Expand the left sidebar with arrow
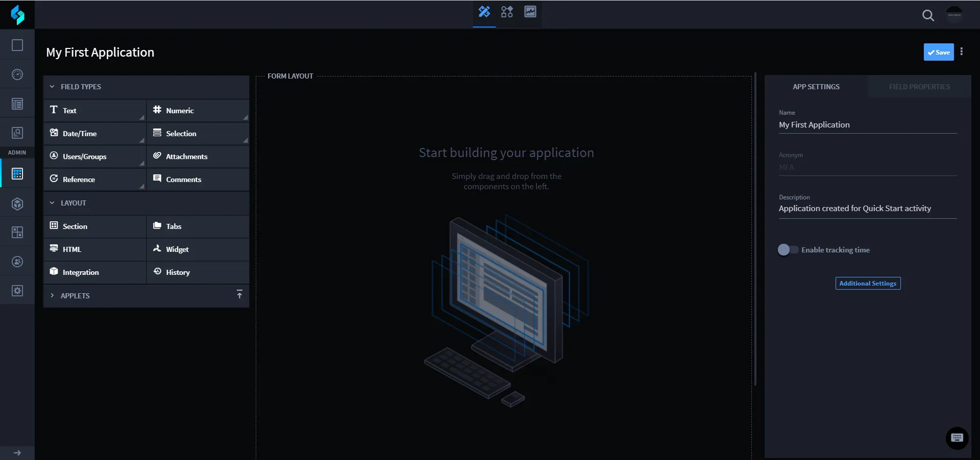This screenshot has height=460, width=980. [17, 453]
